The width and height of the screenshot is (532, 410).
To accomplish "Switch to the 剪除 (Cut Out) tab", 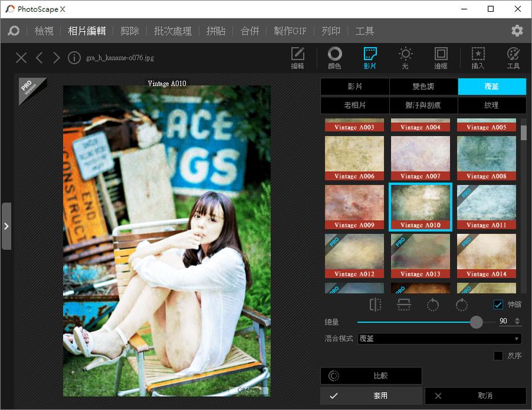I will pyautogui.click(x=130, y=31).
